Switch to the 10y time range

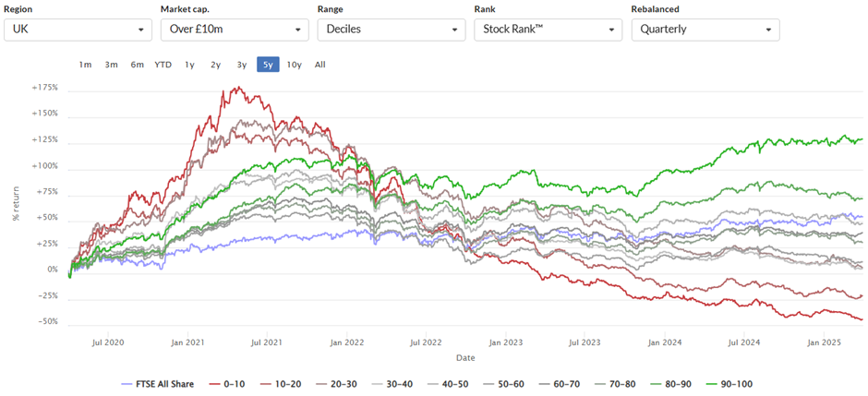(294, 65)
